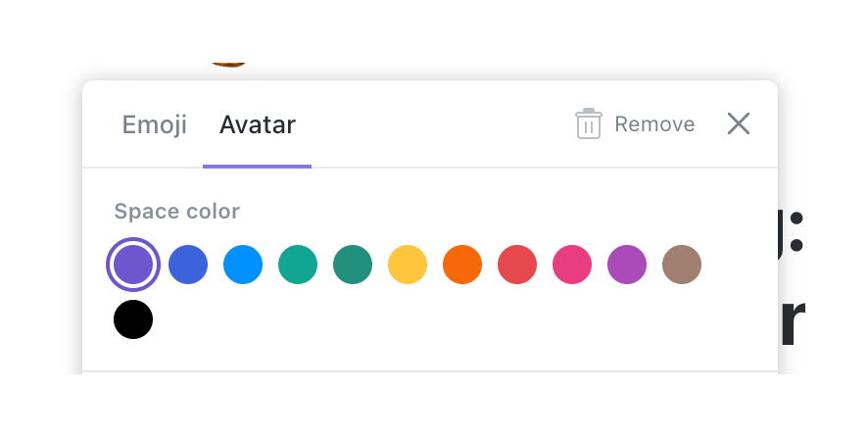Close the avatar picker popup

click(x=738, y=123)
